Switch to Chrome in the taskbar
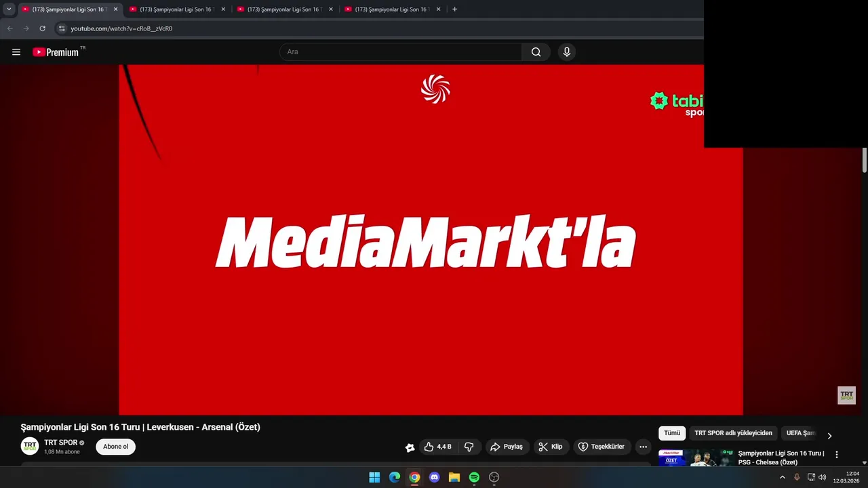Image resolution: width=868 pixels, height=488 pixels. point(414,477)
